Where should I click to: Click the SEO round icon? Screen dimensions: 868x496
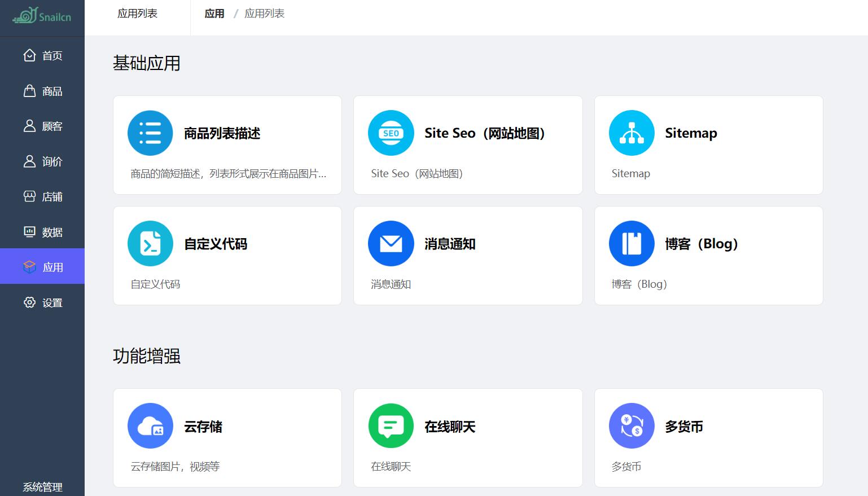click(391, 133)
